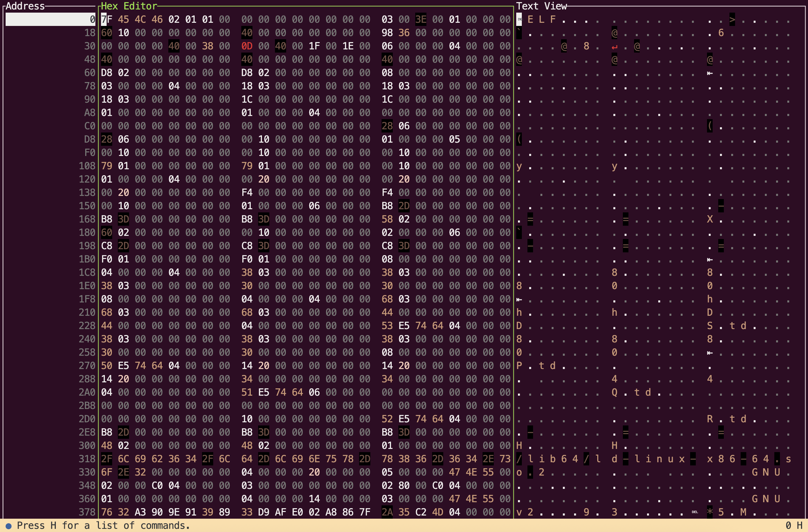Click the DEL glyph at cursor in Text View
The image size is (808, 532).
pyautogui.click(x=519, y=20)
